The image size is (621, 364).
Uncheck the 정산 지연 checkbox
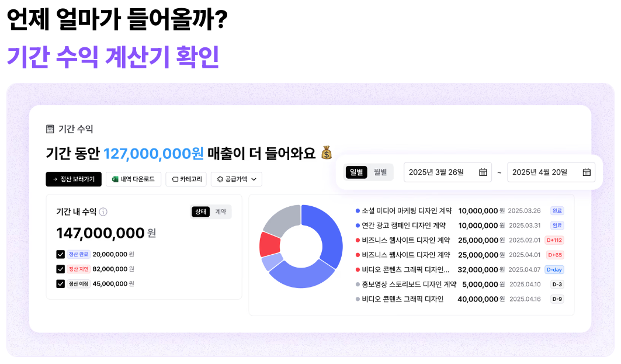pyautogui.click(x=60, y=269)
